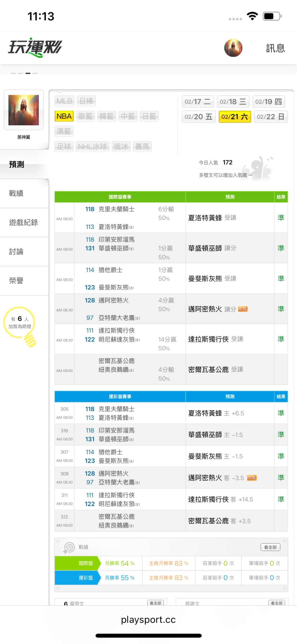Go to 討論 sidebar section

[16, 252]
